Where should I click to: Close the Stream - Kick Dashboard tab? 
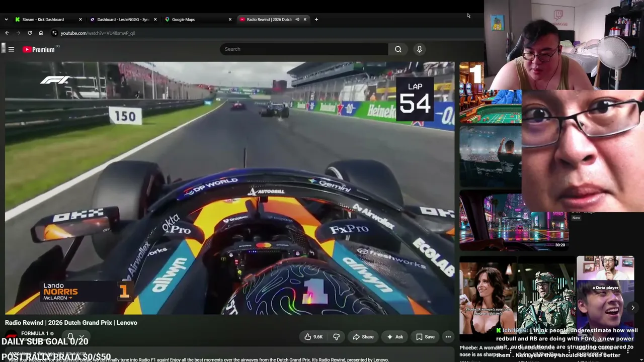pyautogui.click(x=80, y=19)
